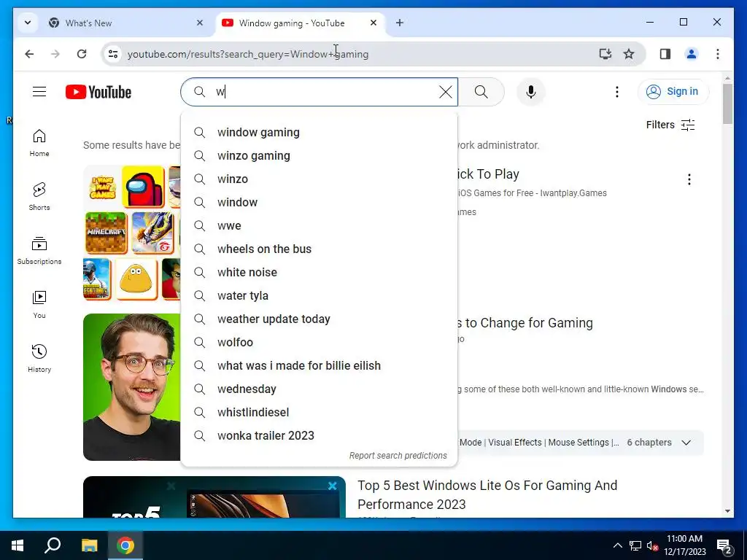Screen dimensions: 747x560
Task: Open the Top 5 video thumbnail
Action: (214, 497)
